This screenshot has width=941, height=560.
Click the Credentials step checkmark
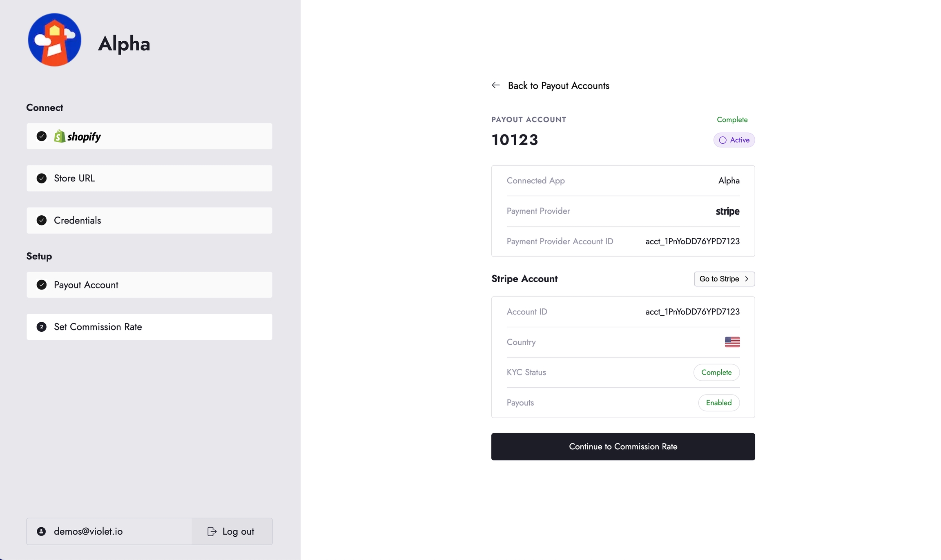coord(42,221)
